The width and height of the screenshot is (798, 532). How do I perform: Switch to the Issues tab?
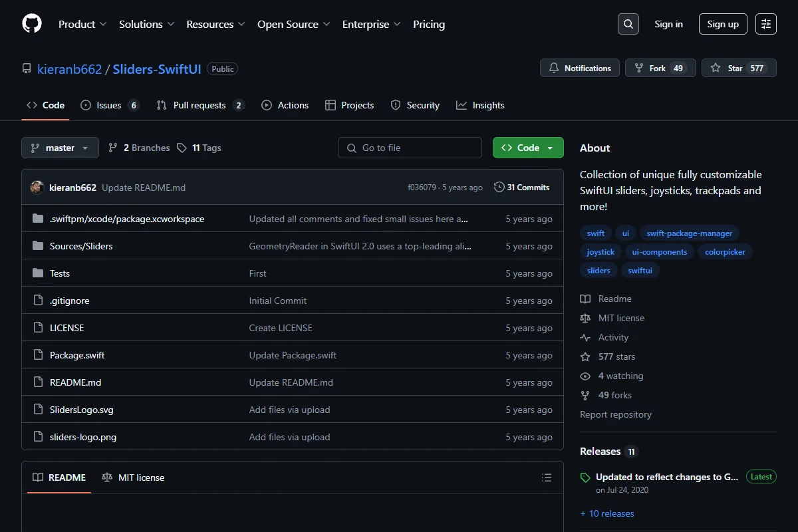110,105
